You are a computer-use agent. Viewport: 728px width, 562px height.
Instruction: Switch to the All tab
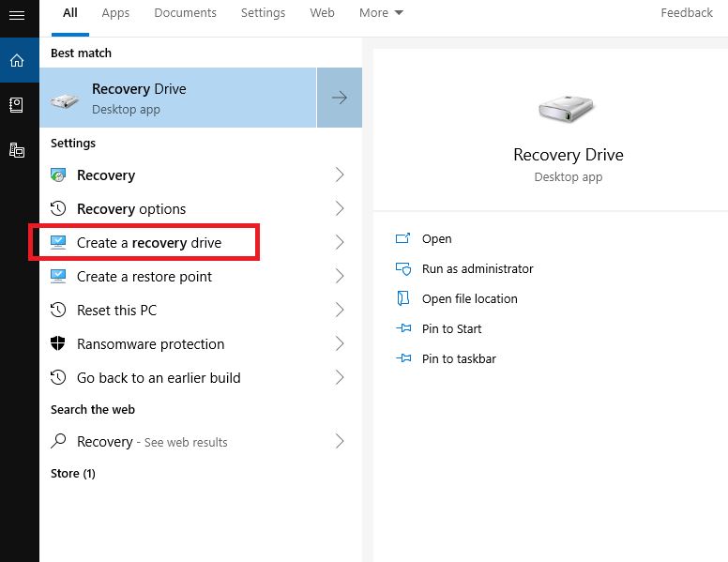pyautogui.click(x=70, y=13)
